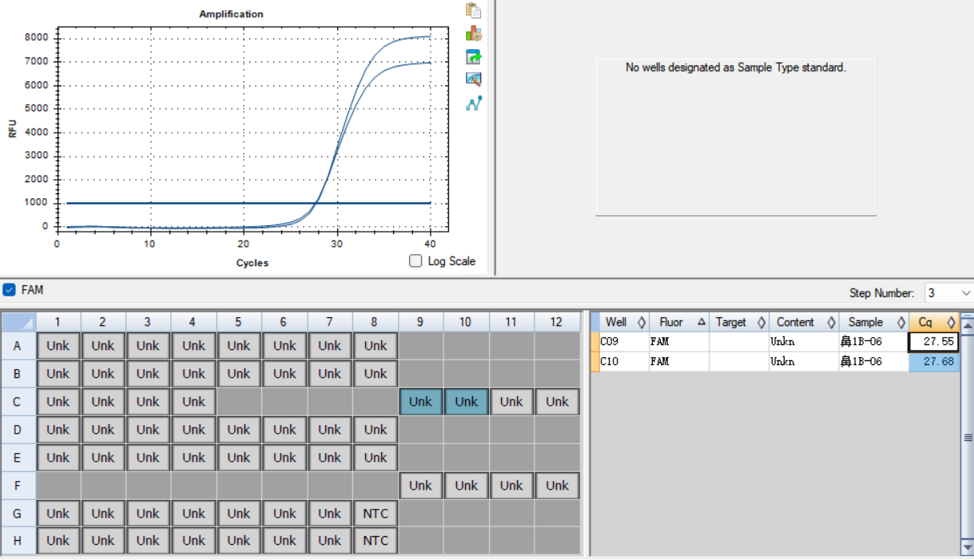The width and height of the screenshot is (974, 560).
Task: Click the Fluor column header
Action: point(678,322)
